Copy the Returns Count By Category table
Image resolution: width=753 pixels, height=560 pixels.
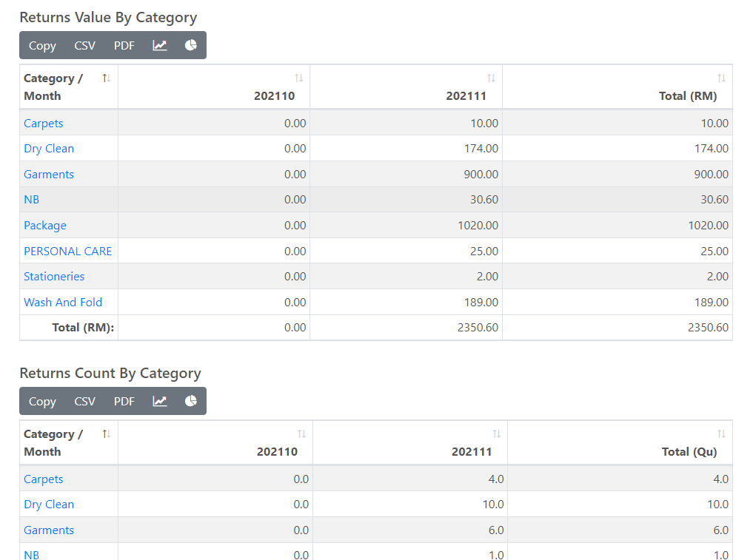pyautogui.click(x=42, y=401)
